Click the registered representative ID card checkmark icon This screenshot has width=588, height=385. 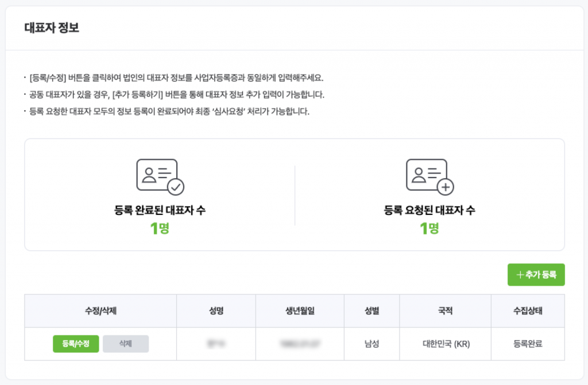tap(160, 177)
